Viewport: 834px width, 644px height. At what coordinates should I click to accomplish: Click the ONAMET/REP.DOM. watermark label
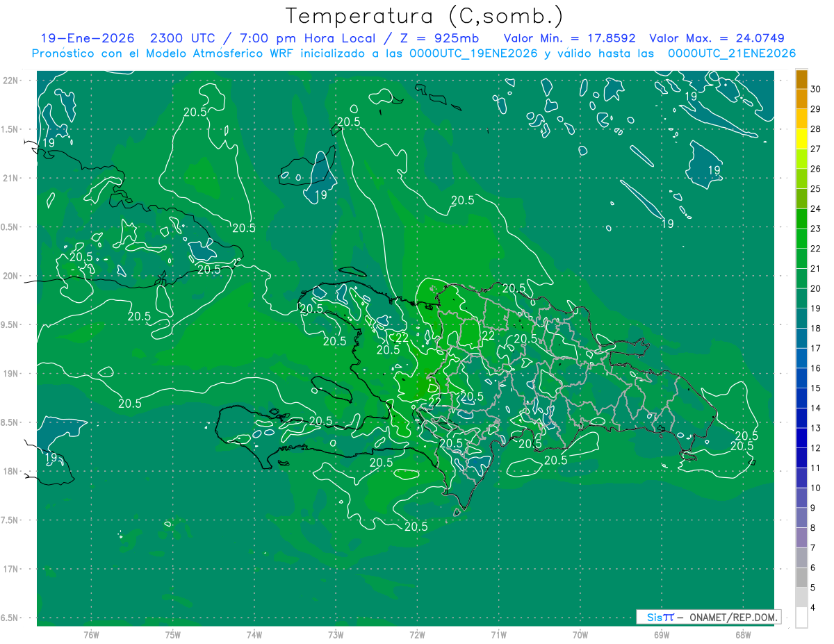click(734, 617)
